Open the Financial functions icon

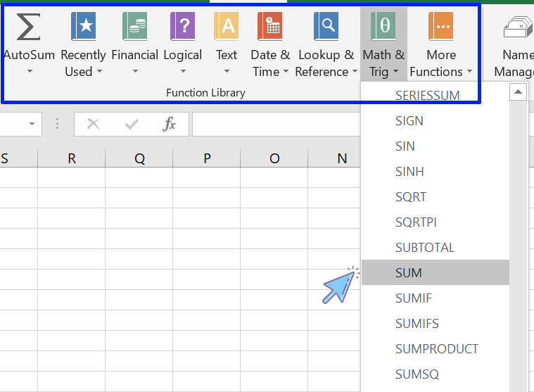click(135, 26)
